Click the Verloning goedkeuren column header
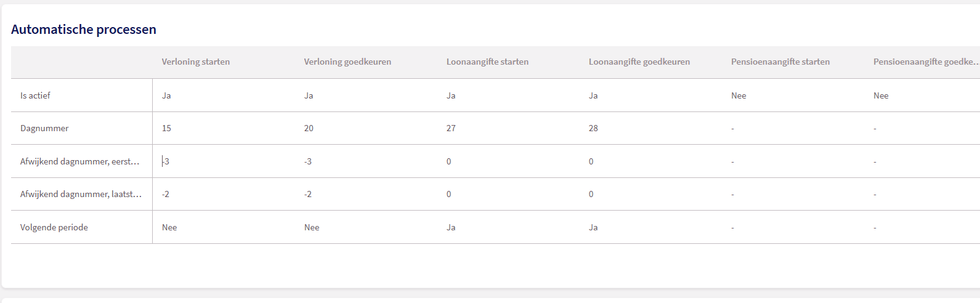The width and height of the screenshot is (980, 303). (347, 62)
